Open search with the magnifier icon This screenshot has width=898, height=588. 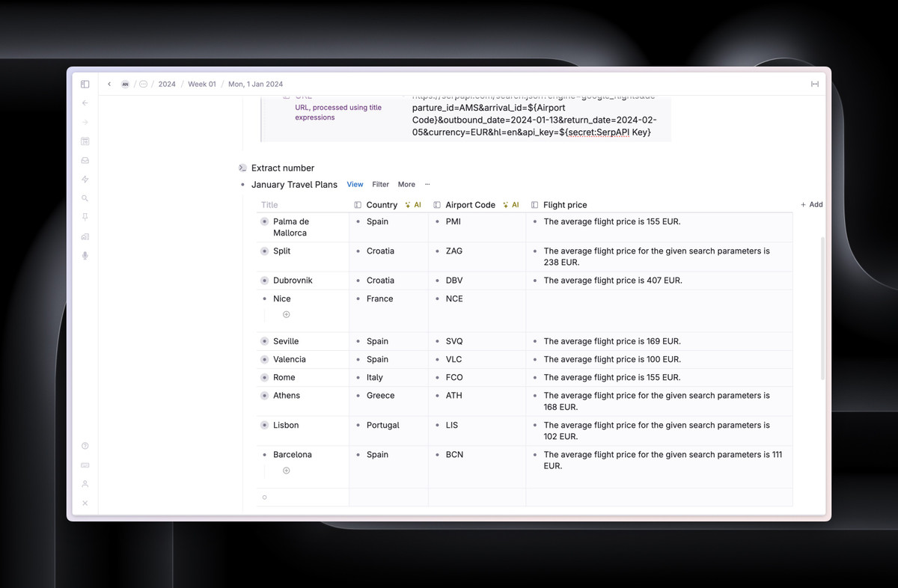(x=85, y=198)
